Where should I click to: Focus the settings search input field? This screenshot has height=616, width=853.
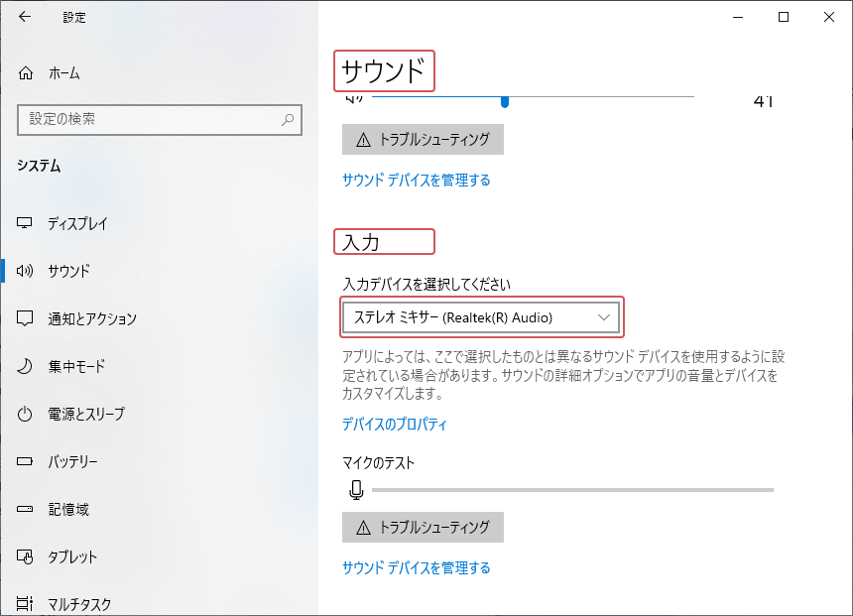[x=149, y=119]
